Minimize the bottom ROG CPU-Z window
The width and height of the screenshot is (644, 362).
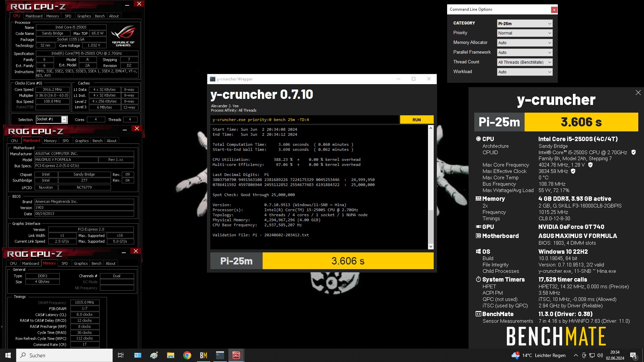click(124, 252)
